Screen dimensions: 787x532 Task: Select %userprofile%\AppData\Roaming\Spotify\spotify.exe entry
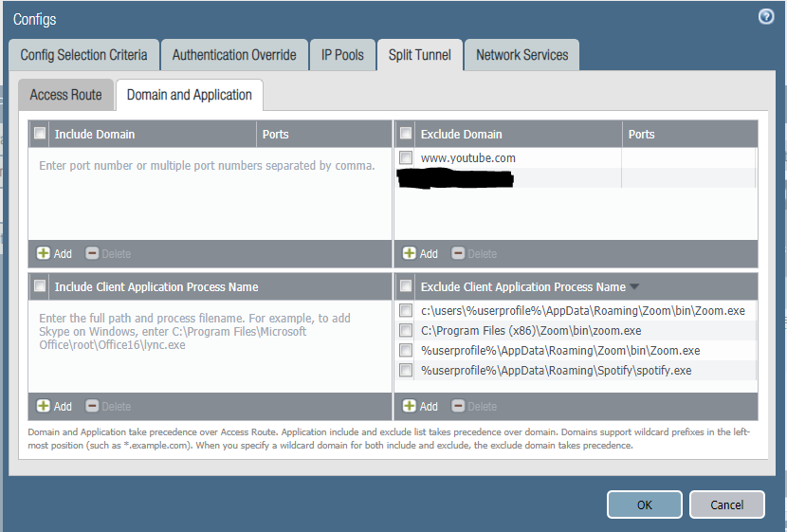click(557, 371)
